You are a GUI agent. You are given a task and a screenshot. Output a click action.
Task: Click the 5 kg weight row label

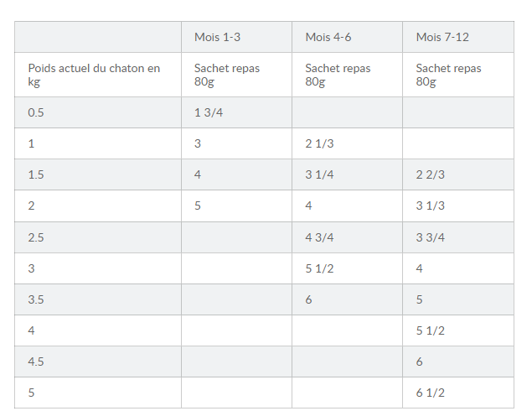coord(32,393)
